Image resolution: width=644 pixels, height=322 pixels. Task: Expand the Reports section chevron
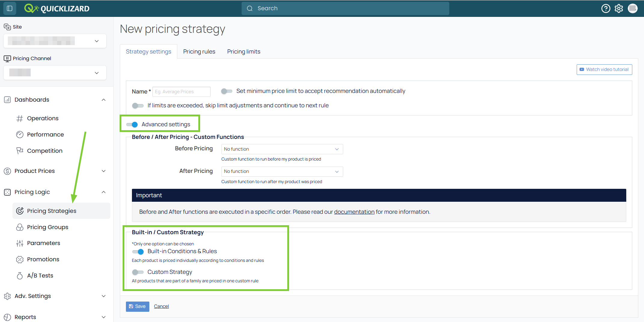coord(104,317)
